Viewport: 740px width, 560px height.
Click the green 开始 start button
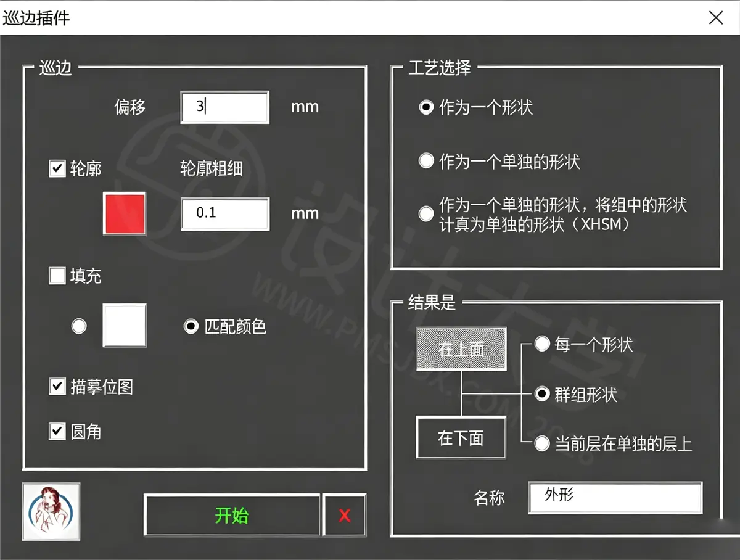coord(232,515)
